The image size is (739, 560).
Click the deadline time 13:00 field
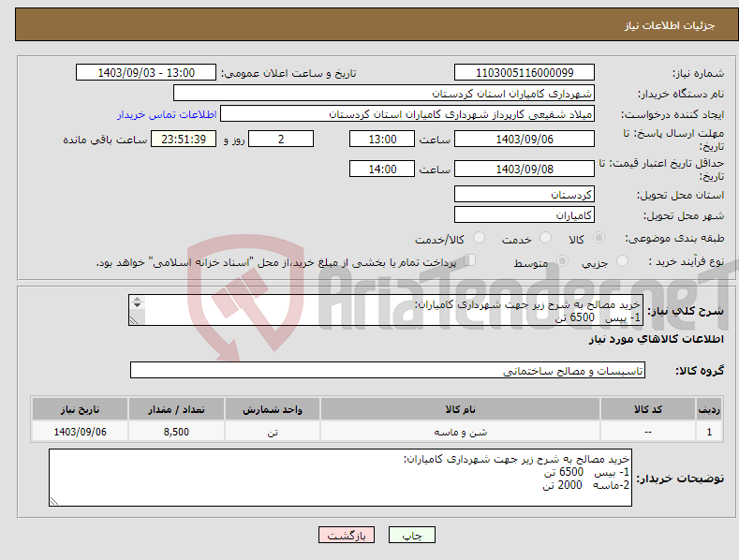pyautogui.click(x=382, y=139)
